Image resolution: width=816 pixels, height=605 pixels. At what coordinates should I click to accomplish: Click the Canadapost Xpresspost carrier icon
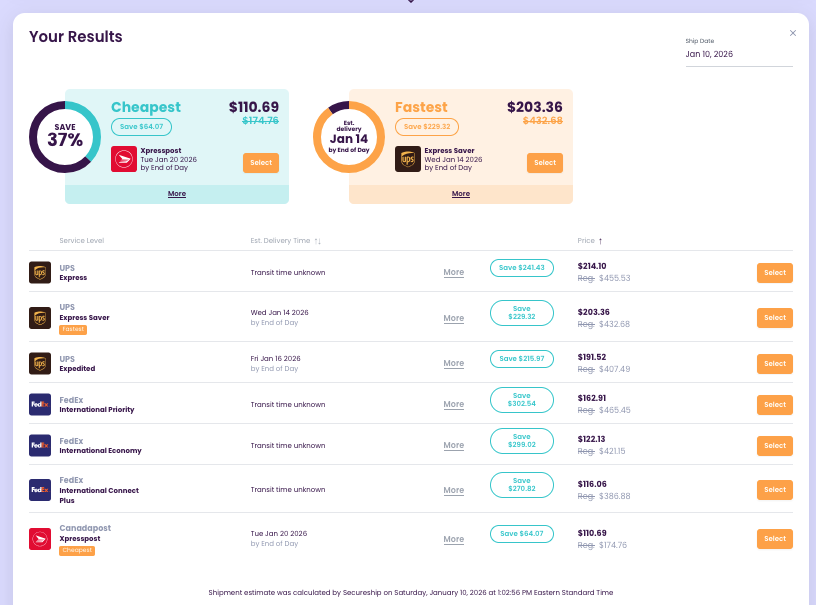click(x=40, y=538)
